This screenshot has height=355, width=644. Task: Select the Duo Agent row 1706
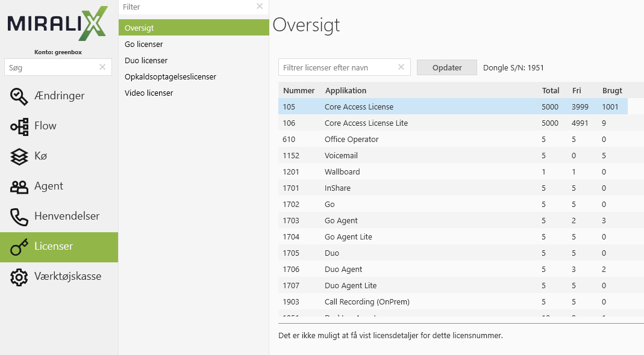point(452,269)
